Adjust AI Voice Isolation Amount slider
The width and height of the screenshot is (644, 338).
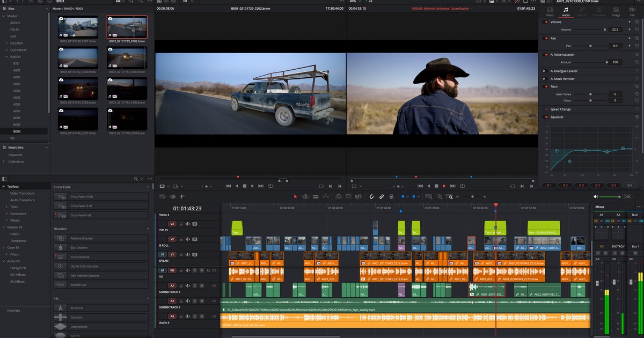pos(606,62)
